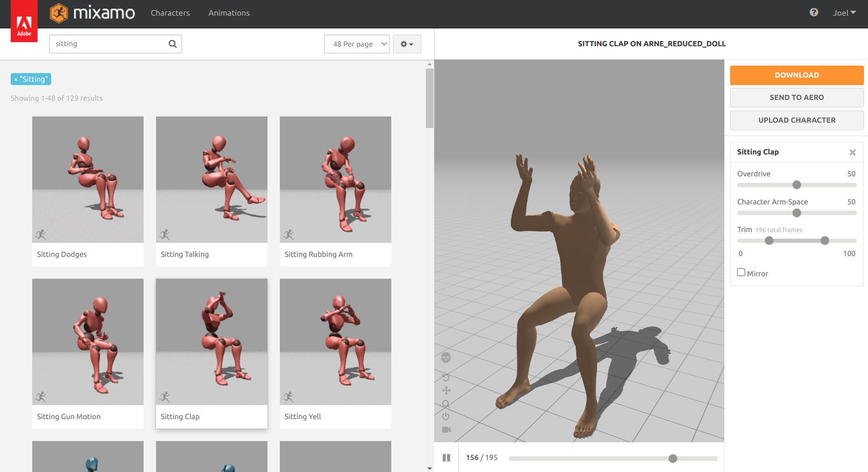Screen dimensions: 868x472
Task: Click the search magnifier icon
Action: (x=173, y=44)
